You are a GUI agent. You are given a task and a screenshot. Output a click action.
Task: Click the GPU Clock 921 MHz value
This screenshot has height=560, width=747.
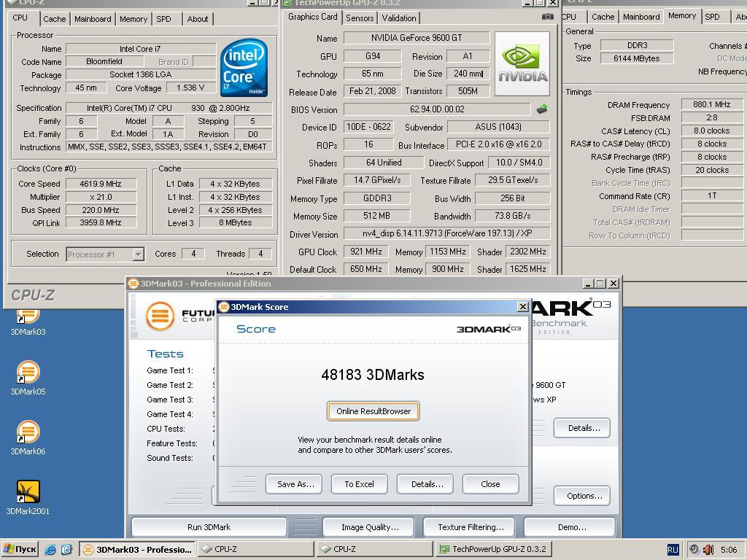pos(366,252)
